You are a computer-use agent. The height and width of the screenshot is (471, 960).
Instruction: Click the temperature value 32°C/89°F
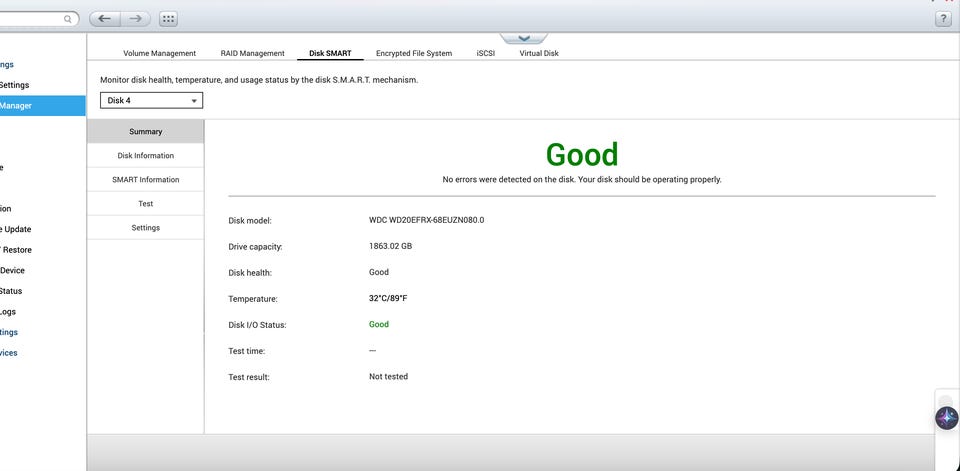(x=388, y=298)
